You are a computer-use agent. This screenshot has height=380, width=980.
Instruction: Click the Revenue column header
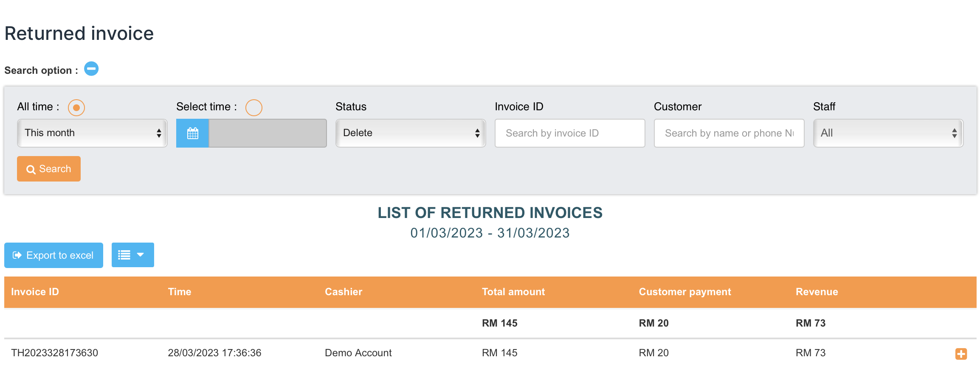[x=817, y=292]
